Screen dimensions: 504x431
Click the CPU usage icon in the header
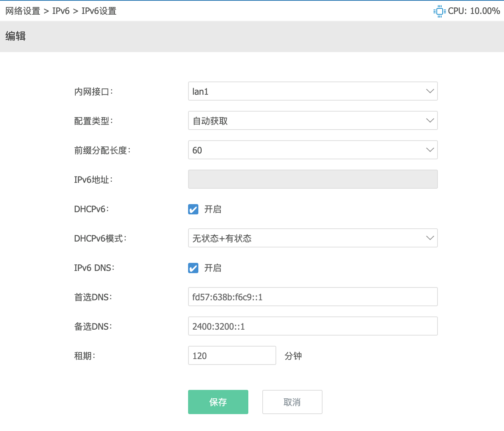tap(439, 11)
